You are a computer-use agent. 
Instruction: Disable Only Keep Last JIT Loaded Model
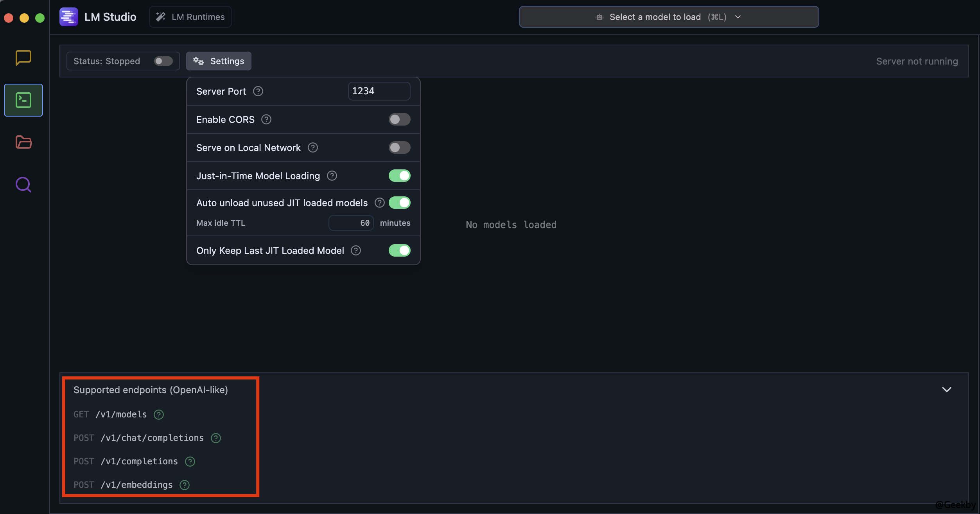point(399,250)
